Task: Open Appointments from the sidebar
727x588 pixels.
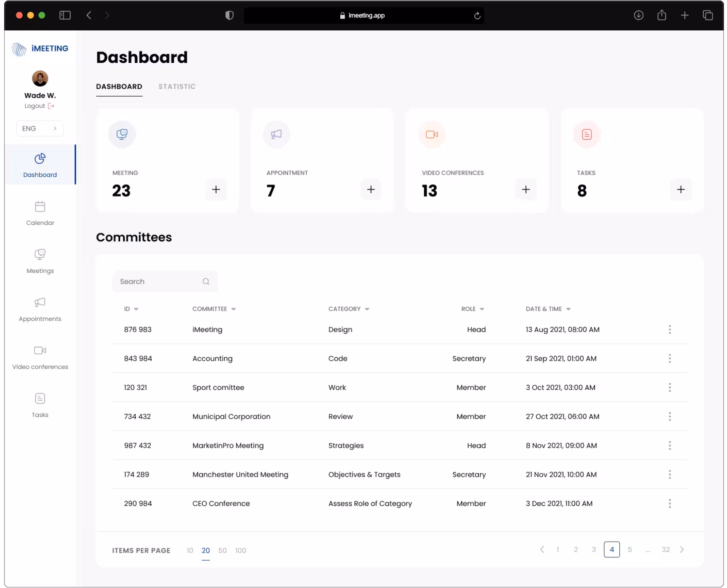Action: click(x=40, y=309)
